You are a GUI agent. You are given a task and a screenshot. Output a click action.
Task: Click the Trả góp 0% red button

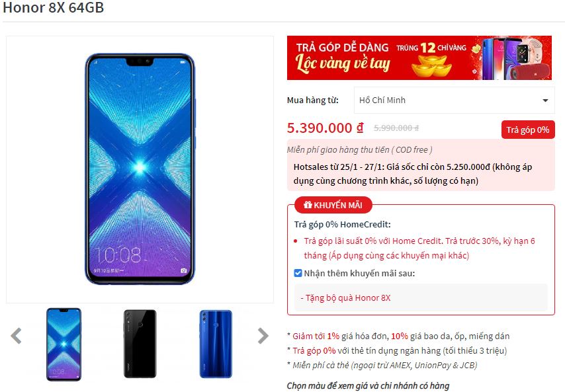(x=528, y=130)
